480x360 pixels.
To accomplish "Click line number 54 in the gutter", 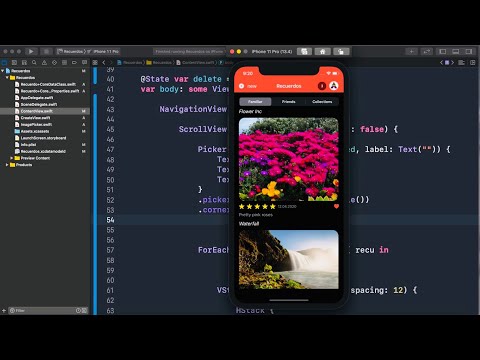I will (110, 220).
